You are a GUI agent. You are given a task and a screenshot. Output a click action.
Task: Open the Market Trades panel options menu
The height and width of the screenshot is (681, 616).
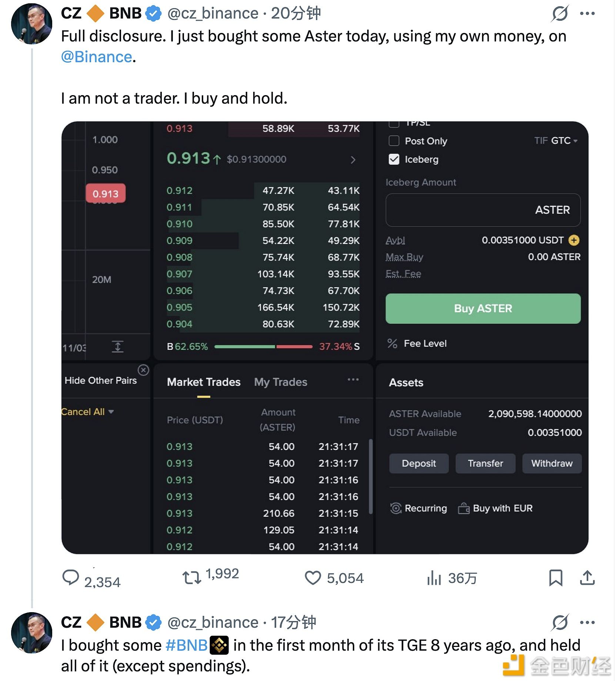pos(353,379)
